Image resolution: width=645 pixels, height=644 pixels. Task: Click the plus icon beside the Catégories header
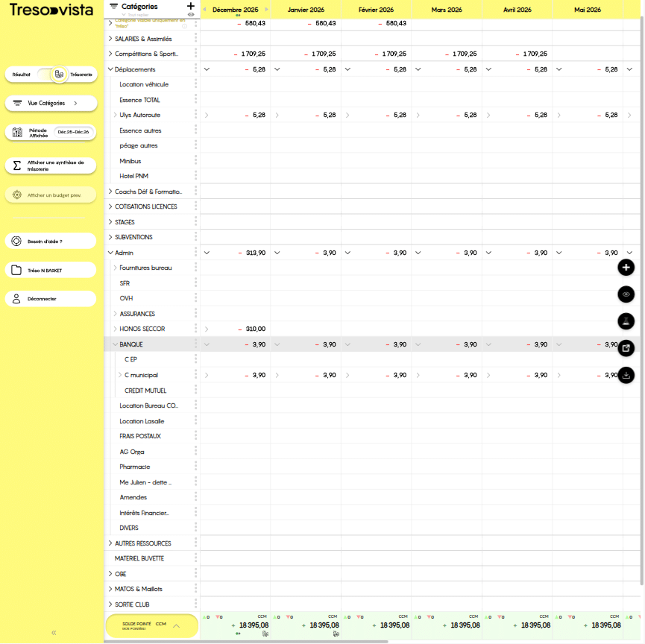coord(190,6)
